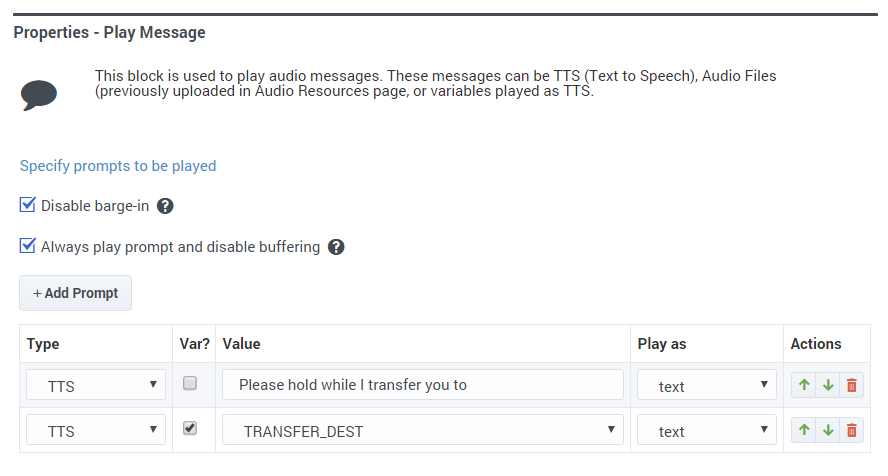
Task: Move the first TTS prompt row down
Action: pyautogui.click(x=828, y=385)
